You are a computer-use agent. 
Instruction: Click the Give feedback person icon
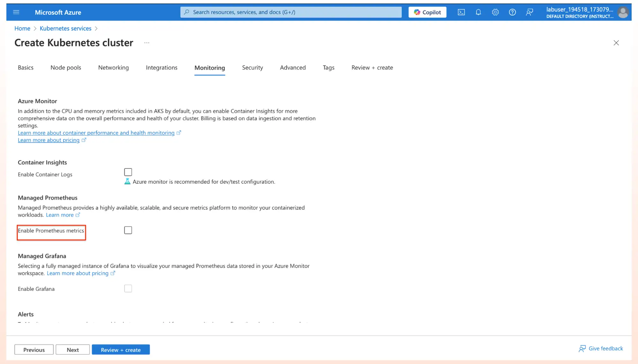(x=582, y=349)
